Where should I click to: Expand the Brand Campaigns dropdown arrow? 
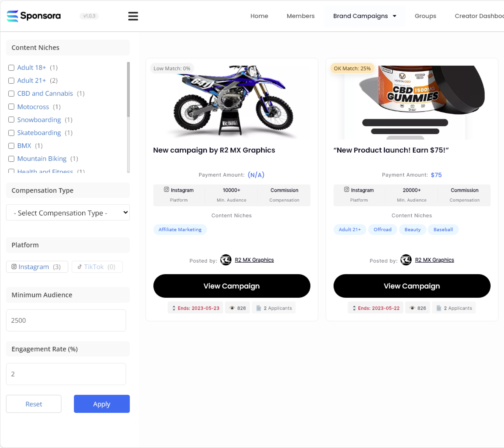395,16
